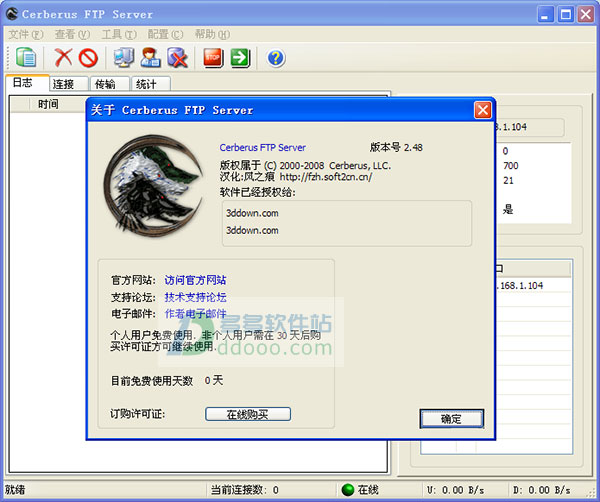The height and width of the screenshot is (502, 600).
Task: Switch to the 传输 tab
Action: click(x=110, y=84)
